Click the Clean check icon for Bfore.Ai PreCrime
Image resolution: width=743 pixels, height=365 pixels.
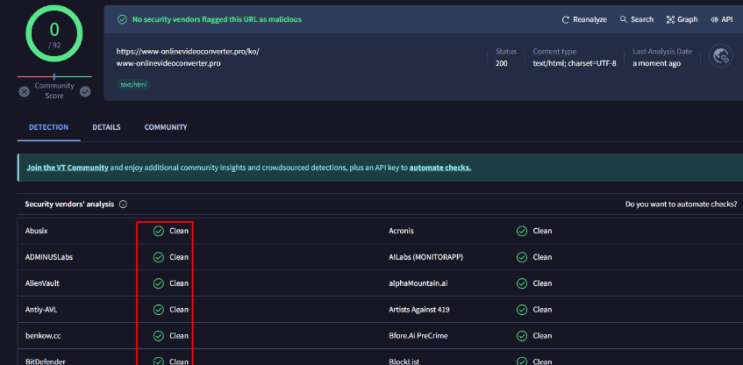pos(522,336)
